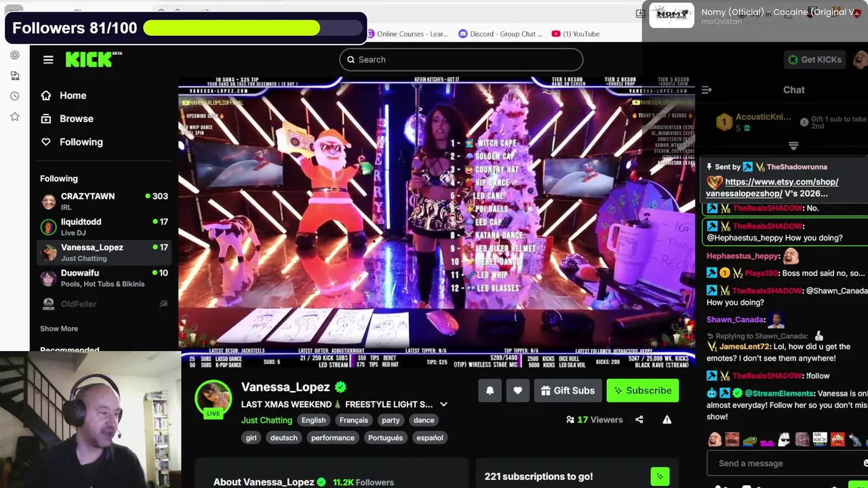868x488 pixels.
Task: Click the Vanessa_Lopez channel name
Action: coord(285,387)
